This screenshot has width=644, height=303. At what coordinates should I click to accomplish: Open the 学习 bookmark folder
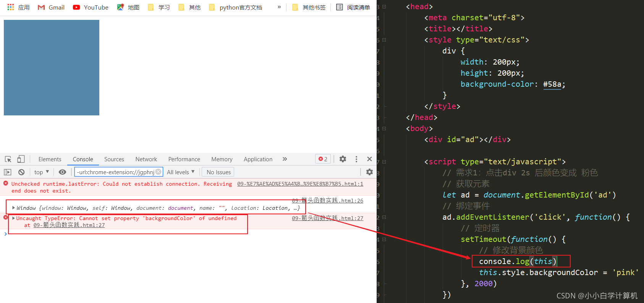(x=159, y=7)
